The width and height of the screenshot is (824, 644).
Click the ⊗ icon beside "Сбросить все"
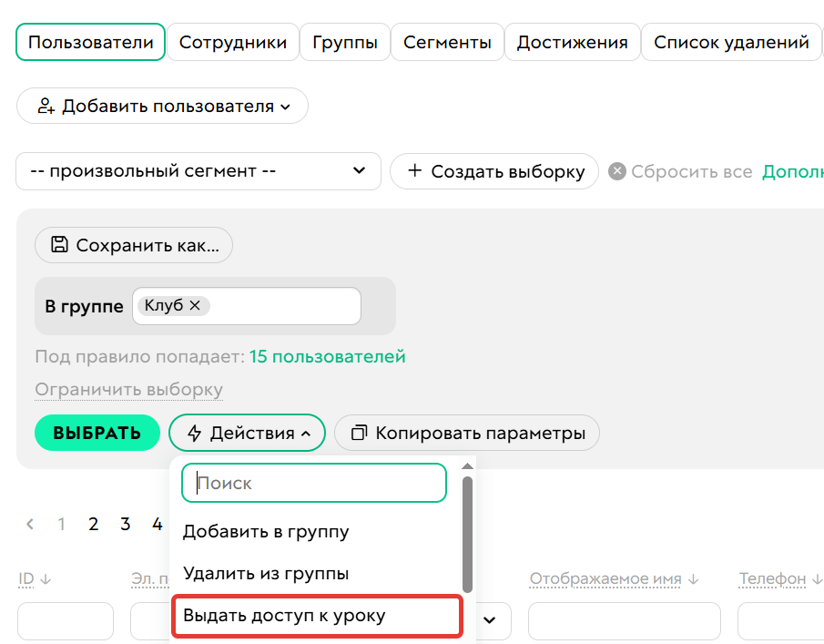pos(617,171)
